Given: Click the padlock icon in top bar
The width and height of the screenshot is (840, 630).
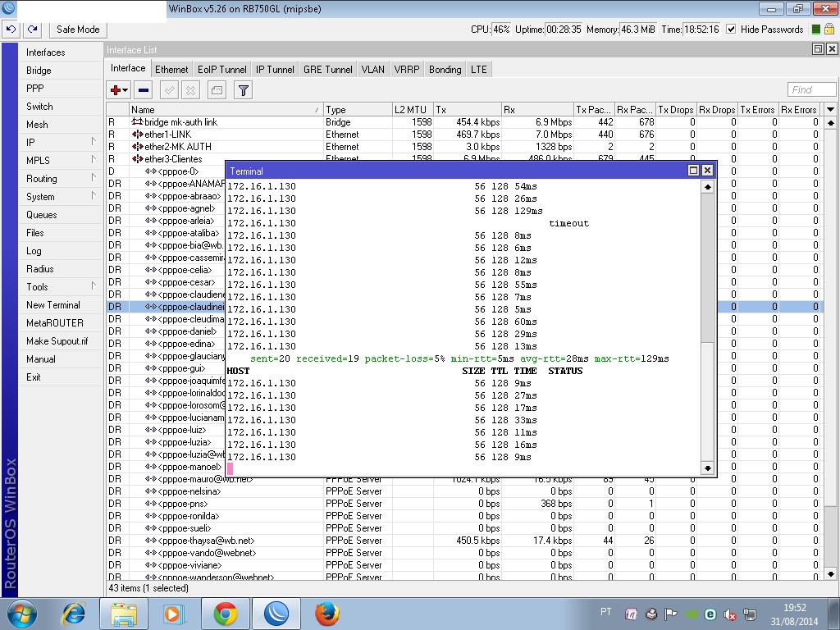Looking at the screenshot, I should (831, 30).
